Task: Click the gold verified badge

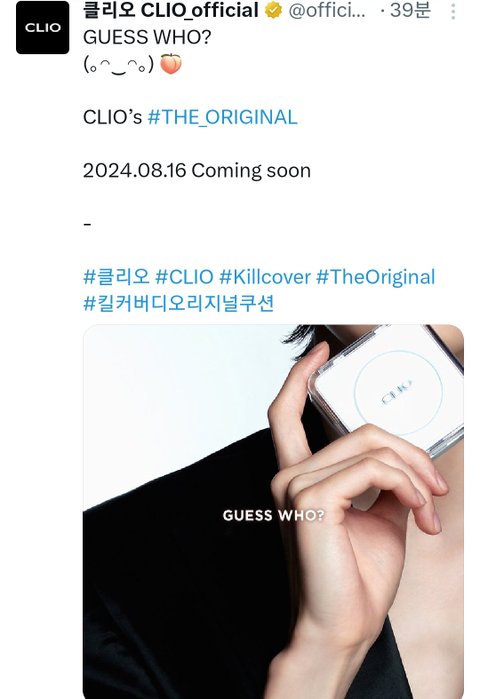Action: (x=273, y=11)
